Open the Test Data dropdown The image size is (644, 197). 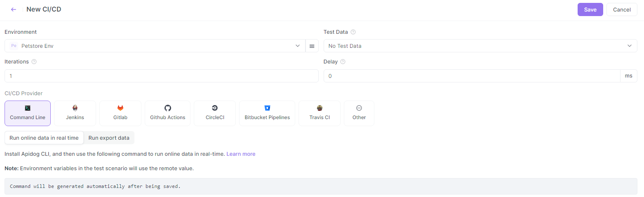[x=480, y=46]
